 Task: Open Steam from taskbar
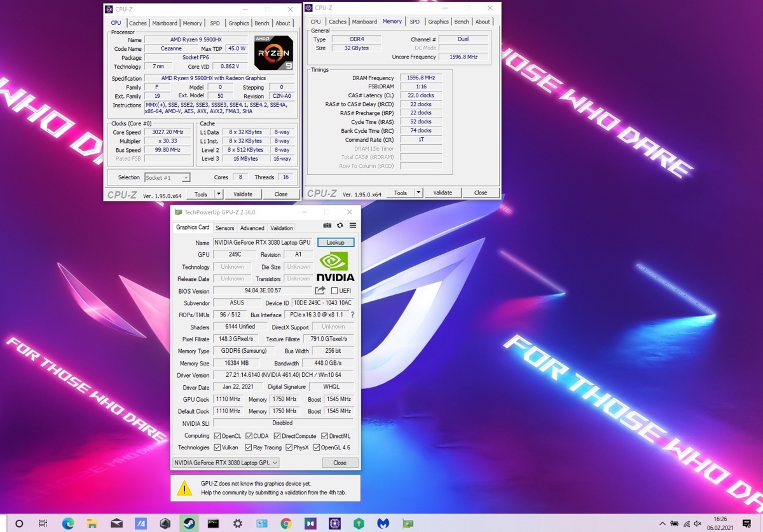coord(189,524)
